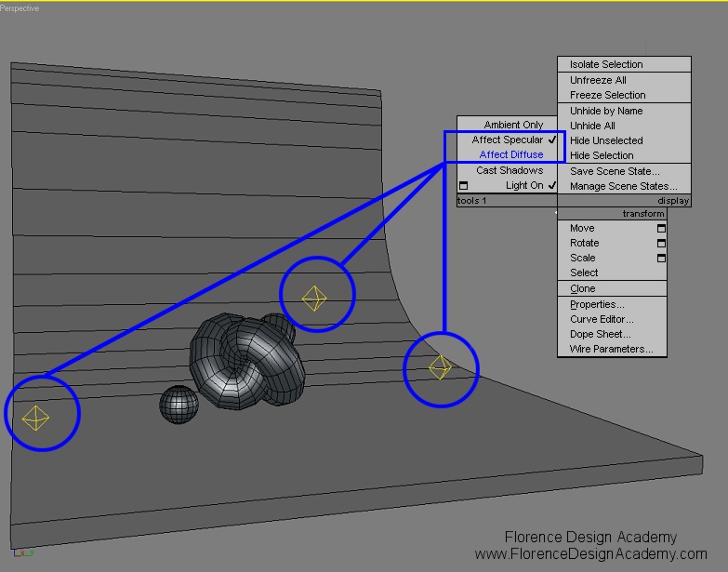Select the torus knot object
The image size is (728, 572).
[x=247, y=361]
